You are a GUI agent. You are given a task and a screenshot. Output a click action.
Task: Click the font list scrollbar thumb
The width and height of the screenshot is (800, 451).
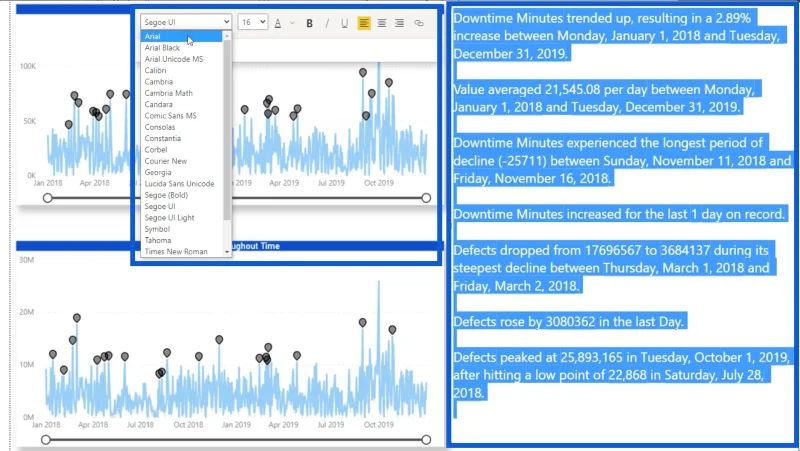pos(227,130)
